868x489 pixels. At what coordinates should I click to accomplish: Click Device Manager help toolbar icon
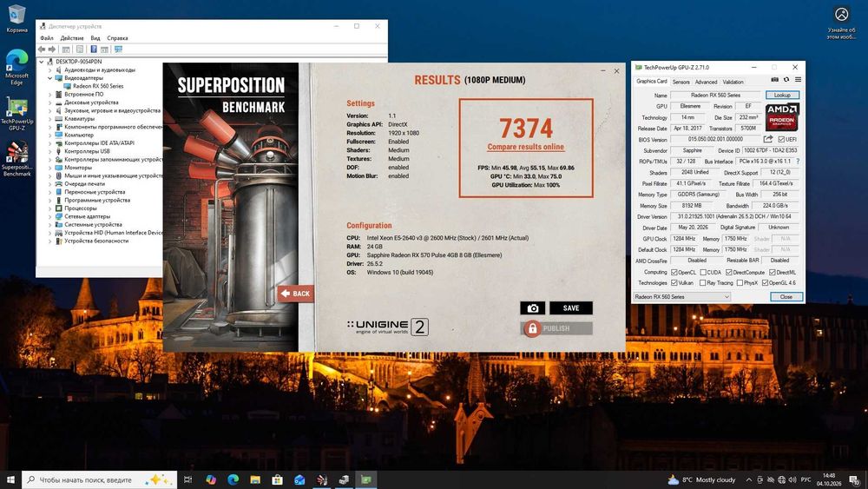(x=94, y=50)
